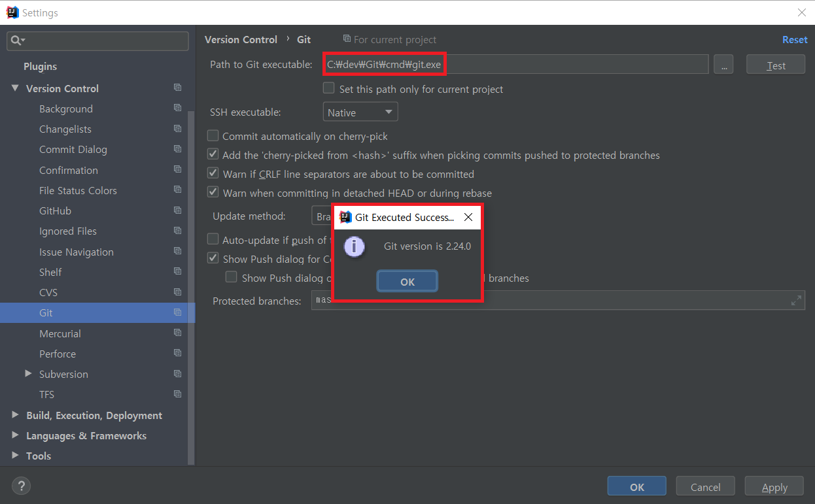This screenshot has width=815, height=504.
Task: Open the Update method dropdown
Action: 322,216
